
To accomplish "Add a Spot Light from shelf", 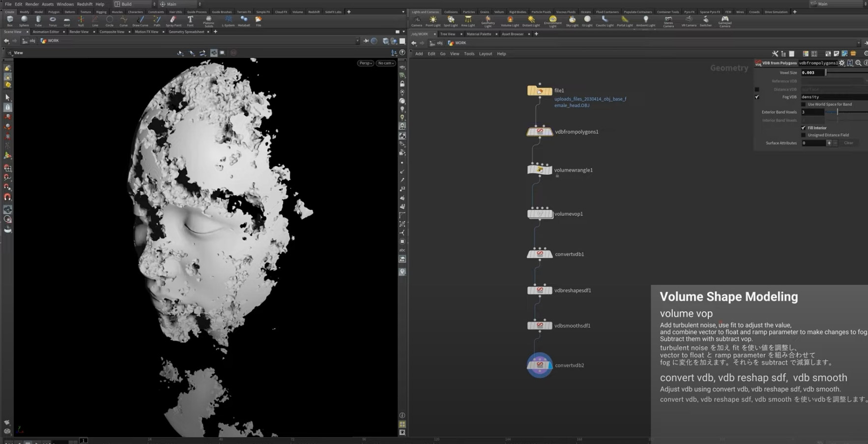I will click(451, 21).
